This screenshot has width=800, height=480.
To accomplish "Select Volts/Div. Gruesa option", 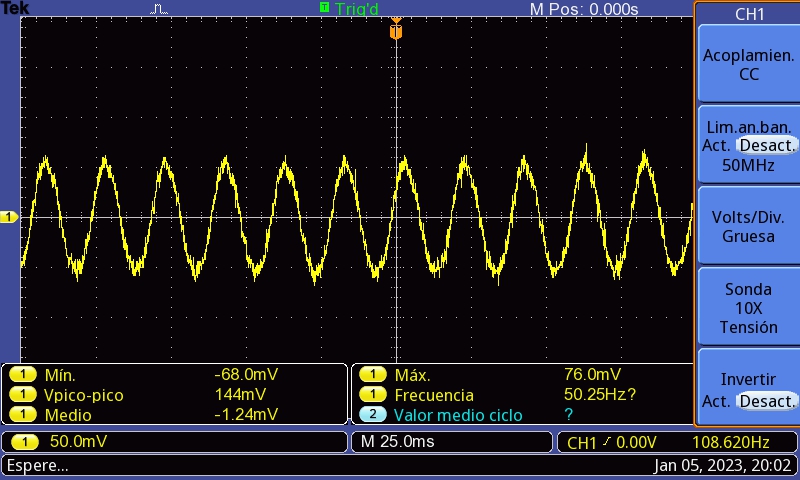I will pos(748,226).
